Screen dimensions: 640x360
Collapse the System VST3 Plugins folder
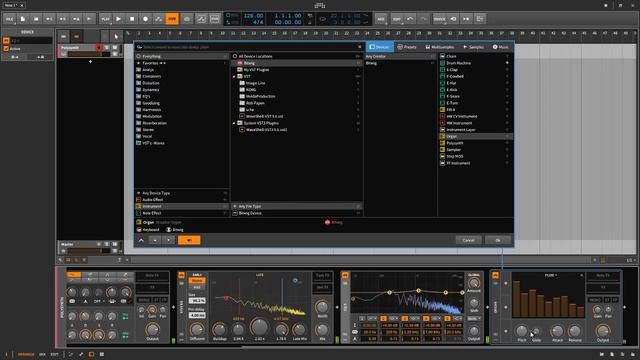[234, 123]
